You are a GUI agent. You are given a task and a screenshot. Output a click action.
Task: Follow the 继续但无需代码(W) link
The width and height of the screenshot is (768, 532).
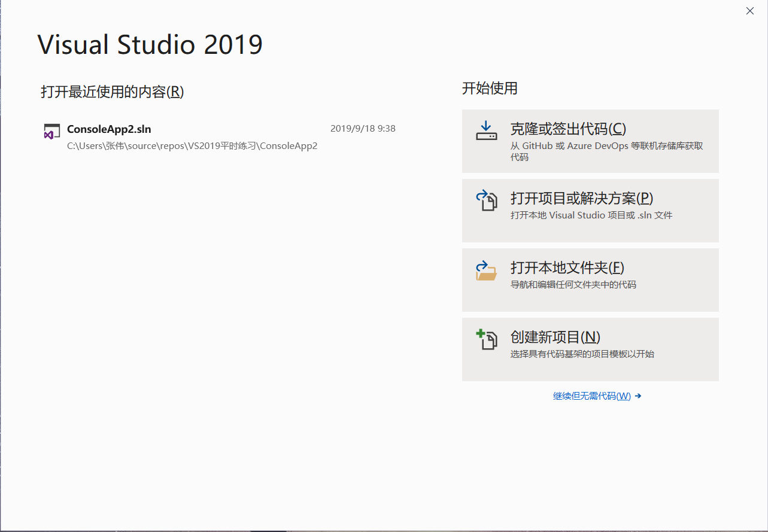597,396
